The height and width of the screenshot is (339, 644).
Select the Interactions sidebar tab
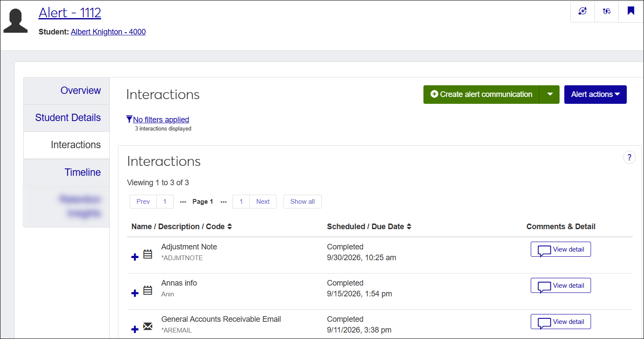coord(67,145)
